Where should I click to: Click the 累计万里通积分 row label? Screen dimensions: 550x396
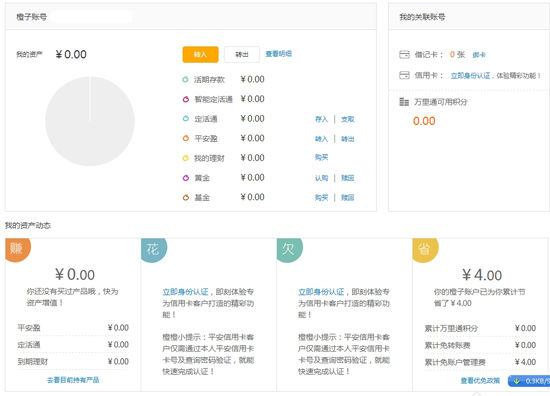(x=451, y=328)
